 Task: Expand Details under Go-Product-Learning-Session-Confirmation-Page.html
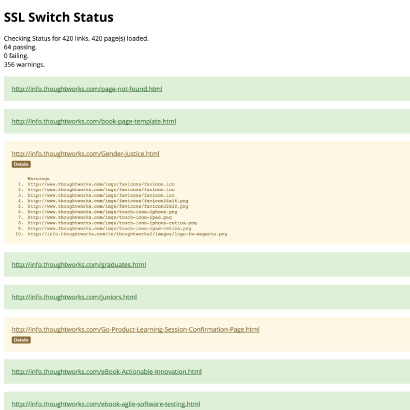(21, 340)
